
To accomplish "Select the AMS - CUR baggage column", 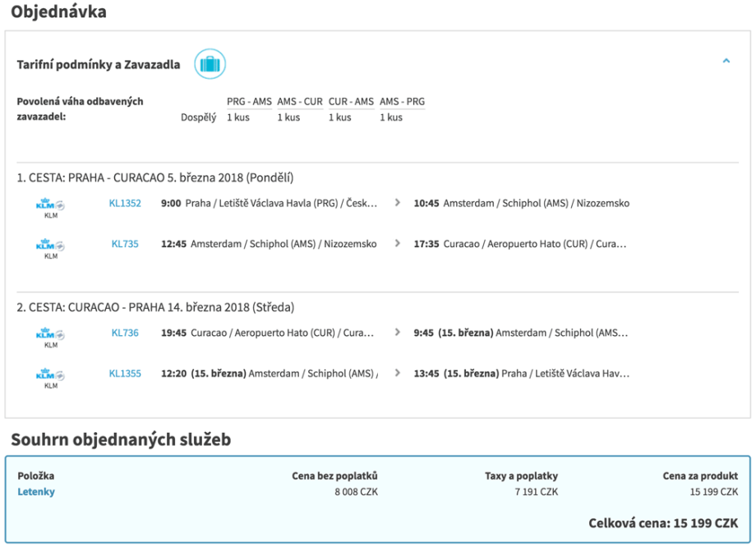I will click(x=300, y=102).
